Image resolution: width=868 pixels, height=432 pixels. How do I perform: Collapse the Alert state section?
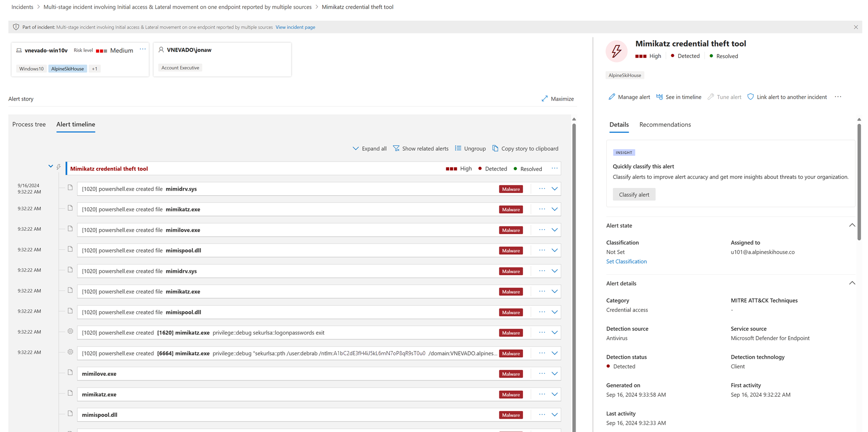852,225
